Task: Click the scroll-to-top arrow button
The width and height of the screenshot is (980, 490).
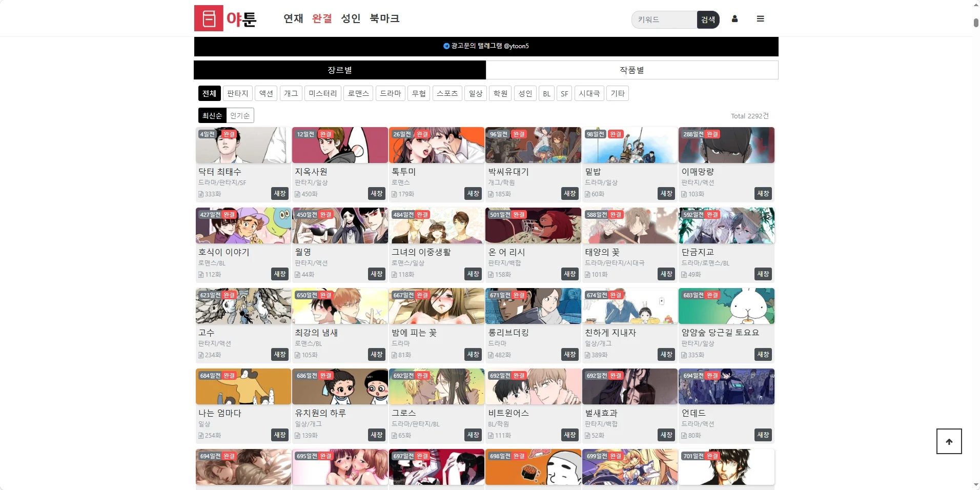Action: [949, 441]
